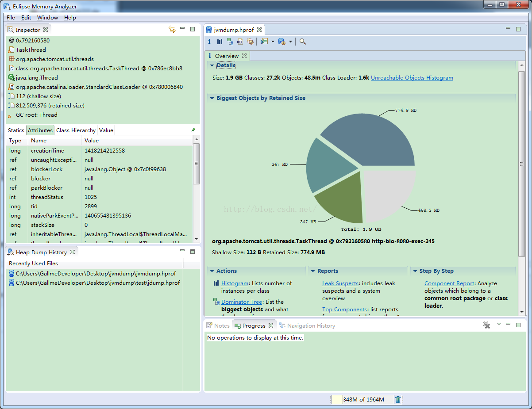The width and height of the screenshot is (532, 409).
Task: Open the Leak Suspects report link
Action: pos(341,283)
